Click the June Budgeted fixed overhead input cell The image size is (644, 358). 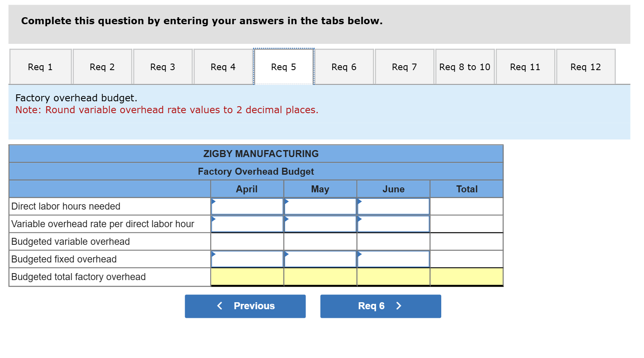click(x=393, y=259)
